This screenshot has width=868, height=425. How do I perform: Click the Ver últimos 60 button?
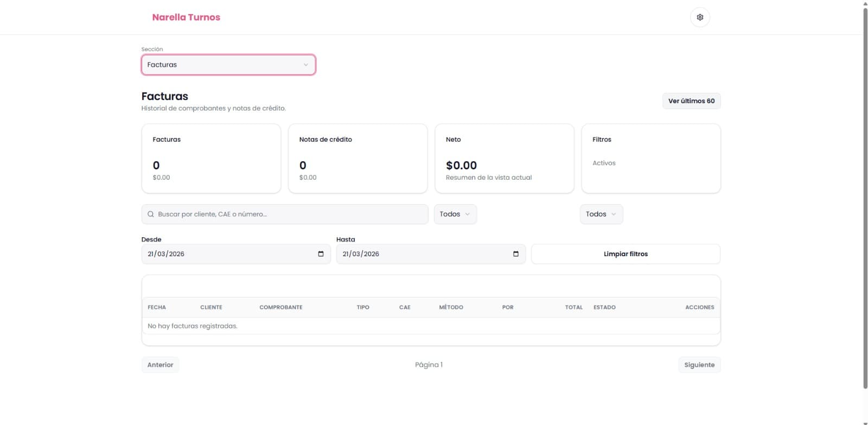tap(691, 101)
